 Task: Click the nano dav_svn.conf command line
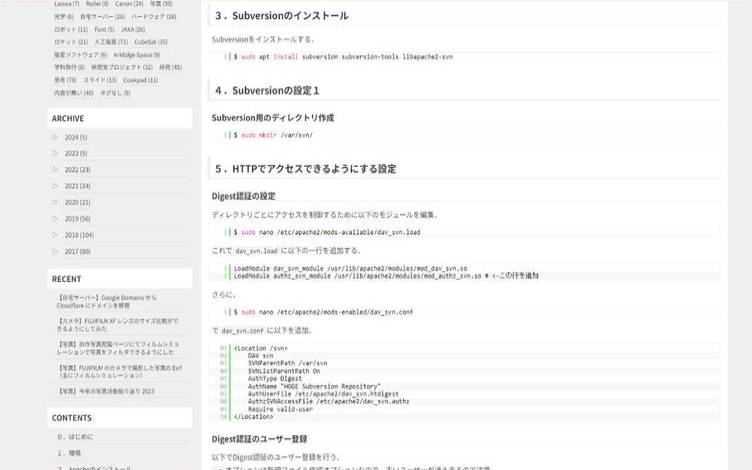[323, 312]
